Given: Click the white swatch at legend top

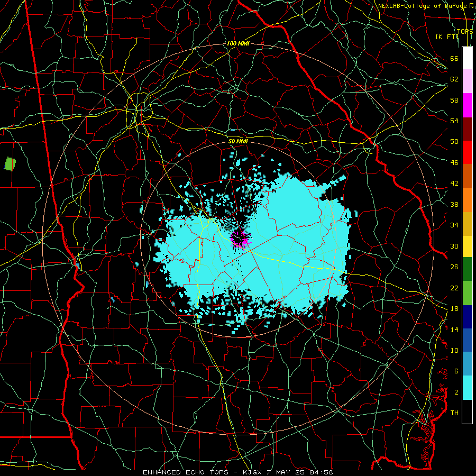Looking at the screenshot, I should point(467,58).
